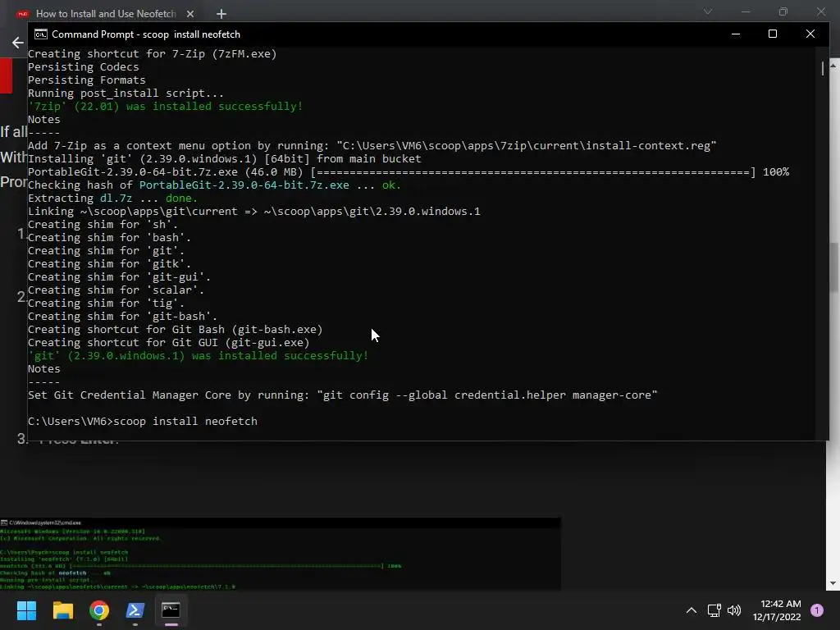Viewport: 840px width, 630px height.
Task: Open File Explorer from the taskbar
Action: pyautogui.click(x=62, y=609)
